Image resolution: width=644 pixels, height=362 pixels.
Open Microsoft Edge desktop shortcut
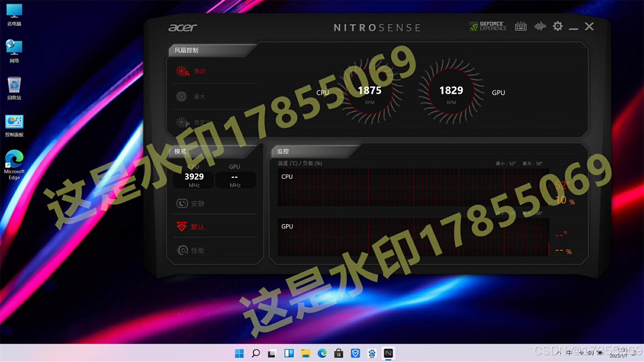point(14,165)
